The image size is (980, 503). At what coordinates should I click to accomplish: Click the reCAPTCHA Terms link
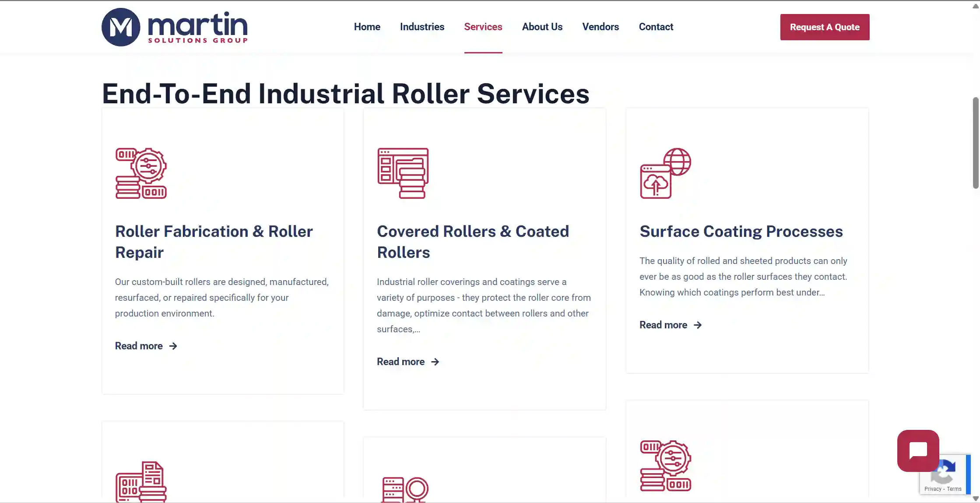coord(954,489)
